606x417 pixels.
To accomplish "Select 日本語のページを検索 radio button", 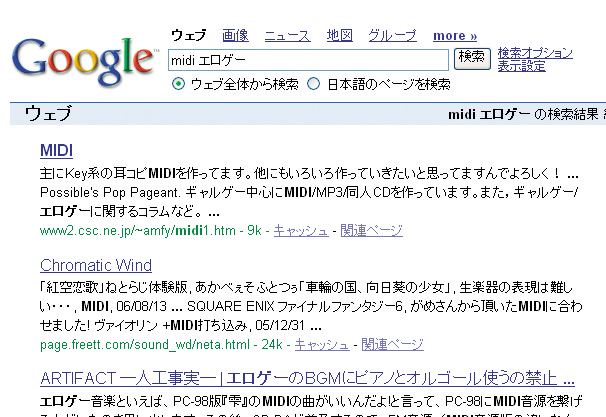I will click(x=313, y=83).
